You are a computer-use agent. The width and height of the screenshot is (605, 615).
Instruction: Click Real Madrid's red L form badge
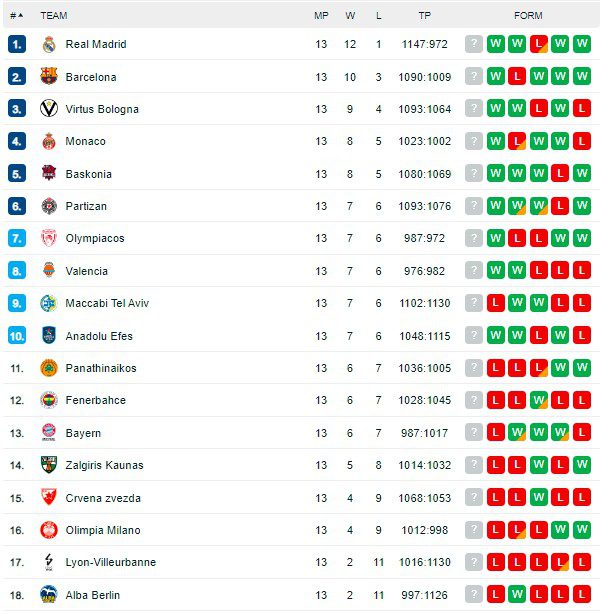click(538, 44)
